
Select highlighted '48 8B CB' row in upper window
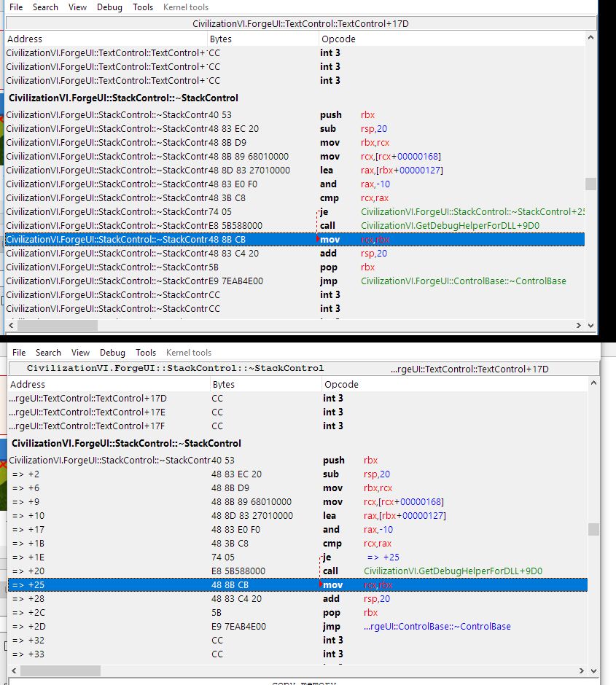pyautogui.click(x=295, y=240)
